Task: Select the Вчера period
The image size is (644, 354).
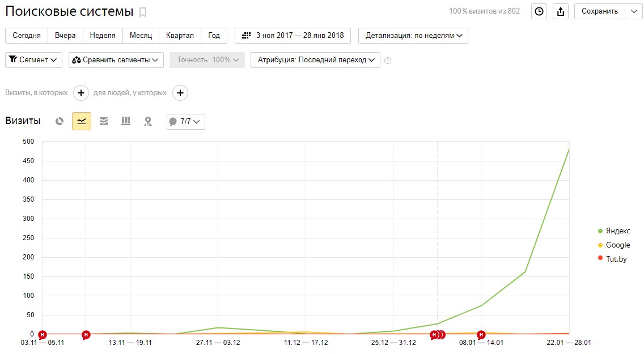Action: [65, 36]
